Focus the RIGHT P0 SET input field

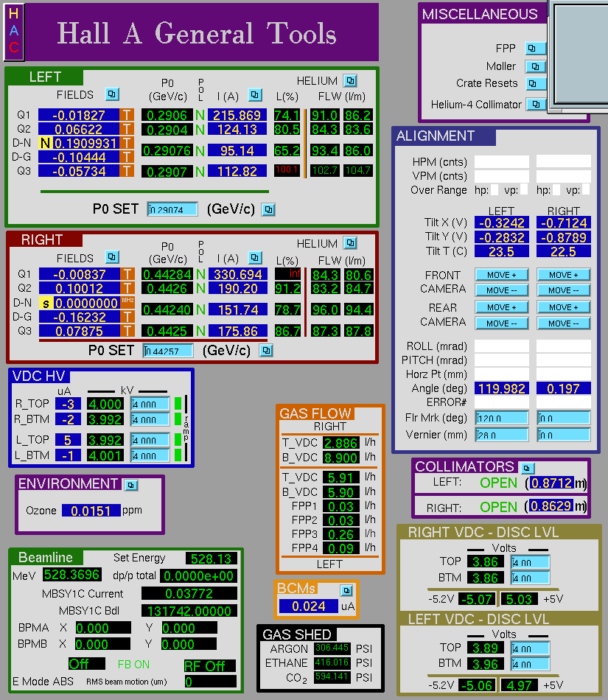pos(168,351)
